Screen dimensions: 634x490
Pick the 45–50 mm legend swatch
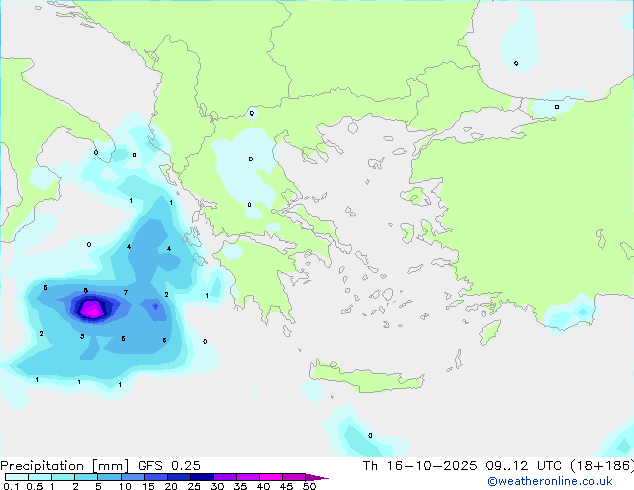tap(294, 477)
